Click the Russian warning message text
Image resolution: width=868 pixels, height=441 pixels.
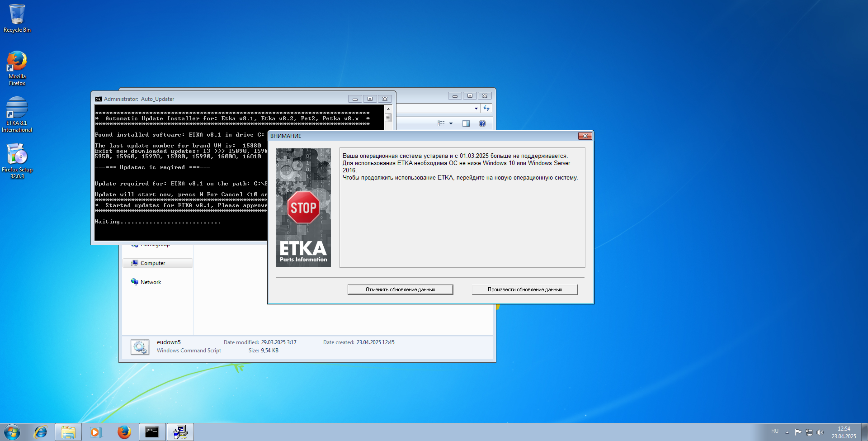click(x=460, y=166)
